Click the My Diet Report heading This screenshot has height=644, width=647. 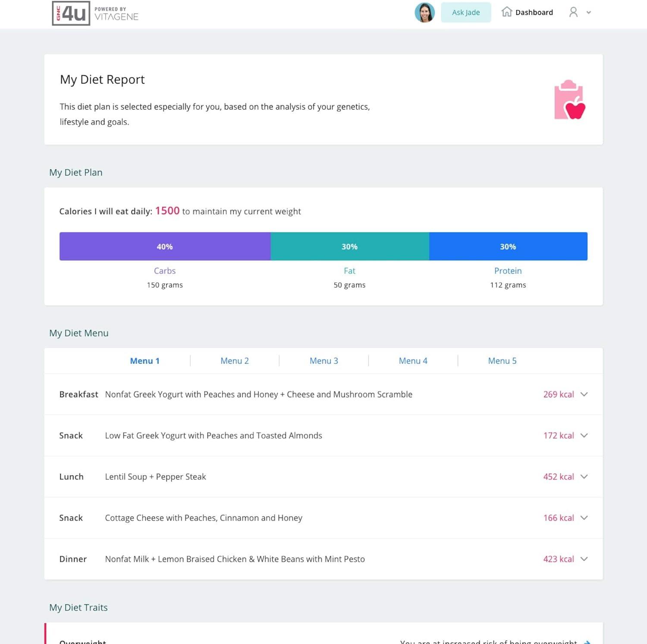tap(102, 79)
